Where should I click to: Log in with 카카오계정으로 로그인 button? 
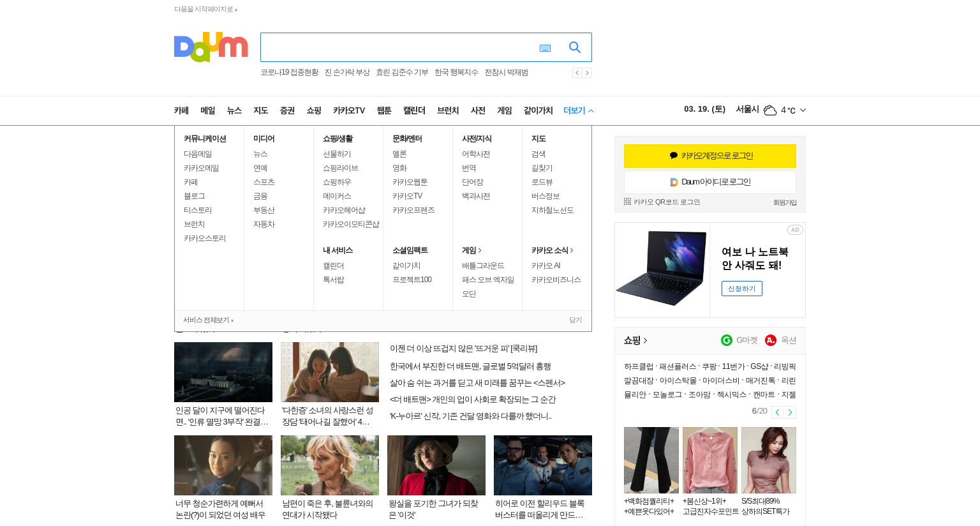(710, 156)
